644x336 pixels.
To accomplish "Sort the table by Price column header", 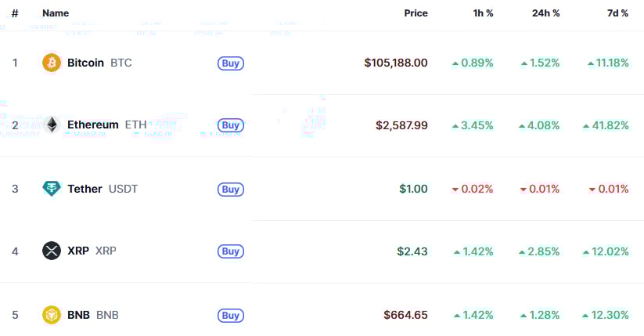I will point(416,13).
